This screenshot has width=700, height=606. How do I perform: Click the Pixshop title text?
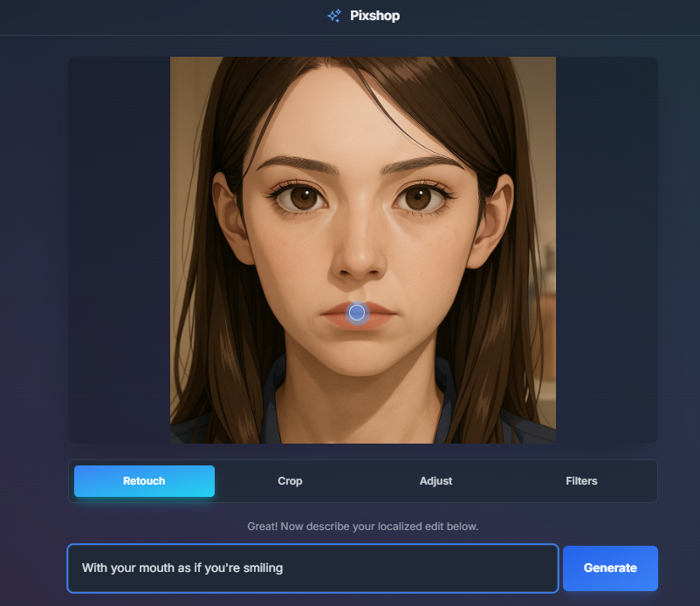click(374, 16)
